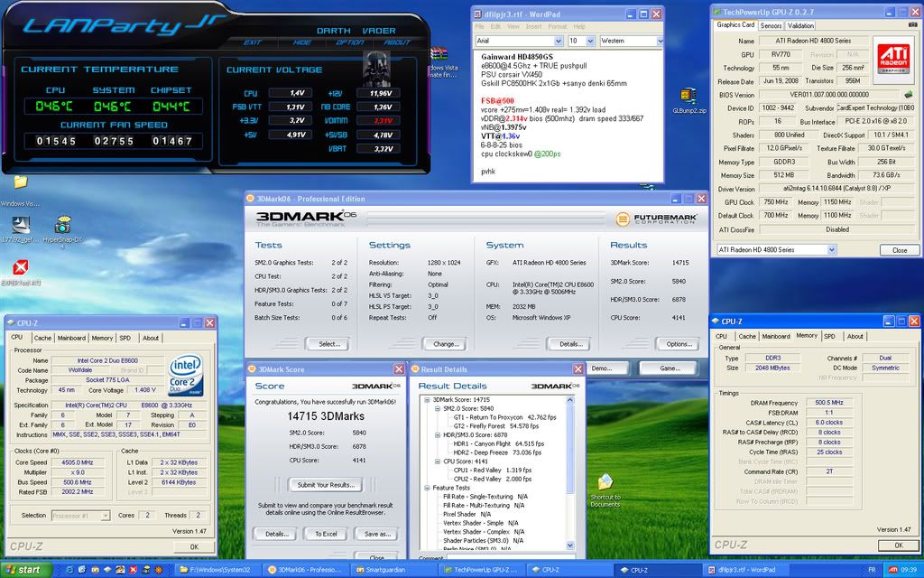Collapse the Feature Tests tree node
The height and width of the screenshot is (578, 924).
[x=428, y=487]
